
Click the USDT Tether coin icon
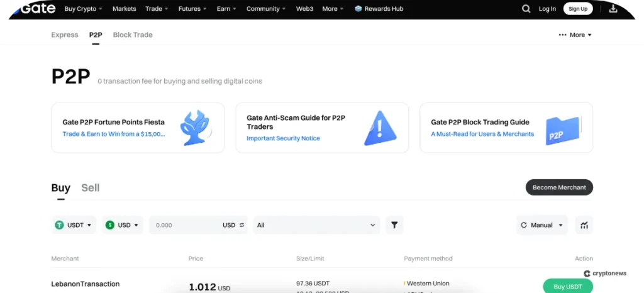pyautogui.click(x=60, y=225)
